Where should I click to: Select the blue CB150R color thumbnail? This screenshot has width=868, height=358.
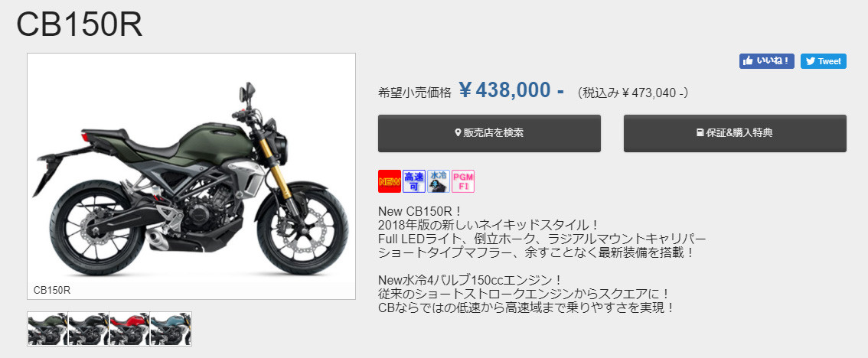[x=171, y=329]
